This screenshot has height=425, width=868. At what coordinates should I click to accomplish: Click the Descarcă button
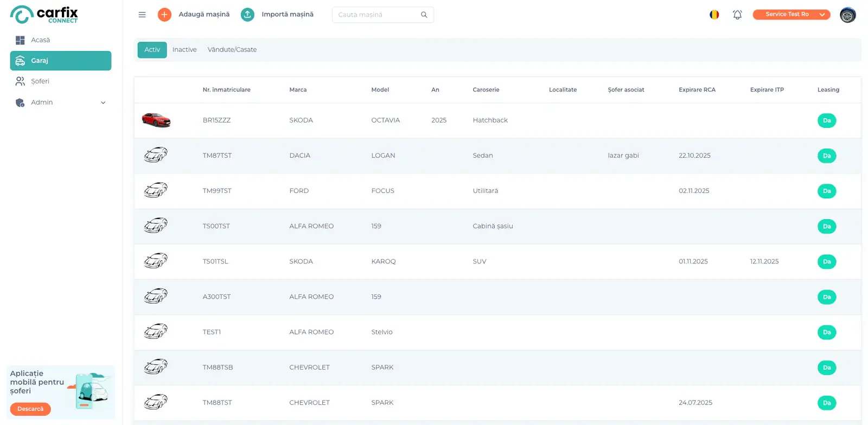tap(30, 409)
